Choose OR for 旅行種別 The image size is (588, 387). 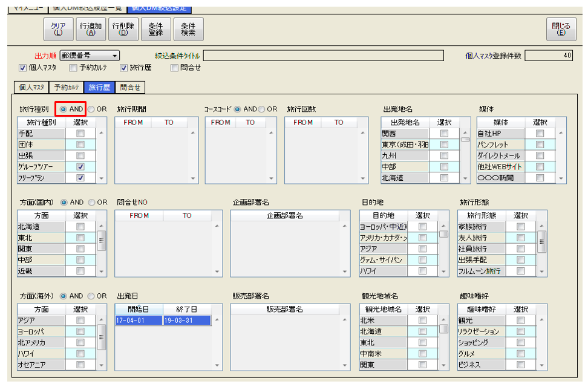pos(91,109)
